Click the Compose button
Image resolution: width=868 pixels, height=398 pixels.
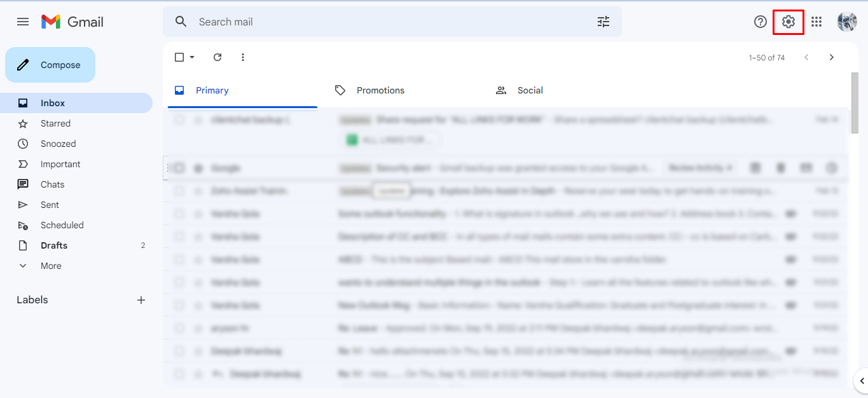(x=50, y=65)
